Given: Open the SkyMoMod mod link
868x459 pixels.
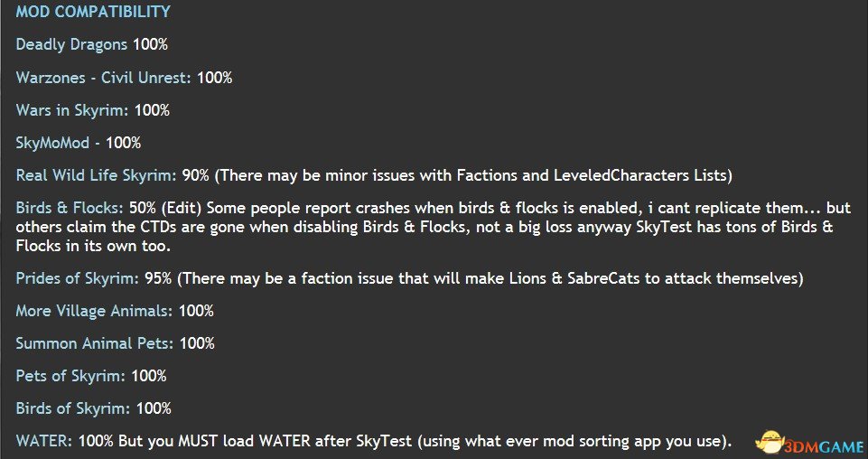Looking at the screenshot, I should (x=52, y=143).
